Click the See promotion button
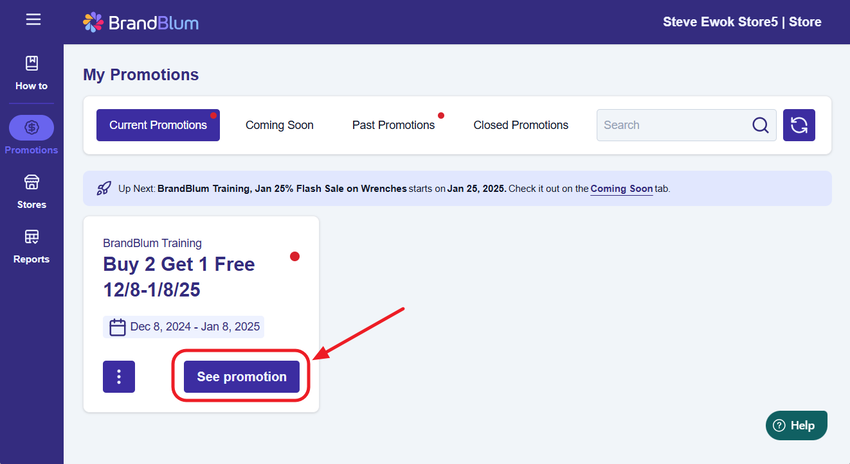Screen dimensions: 850x464 coord(241,377)
